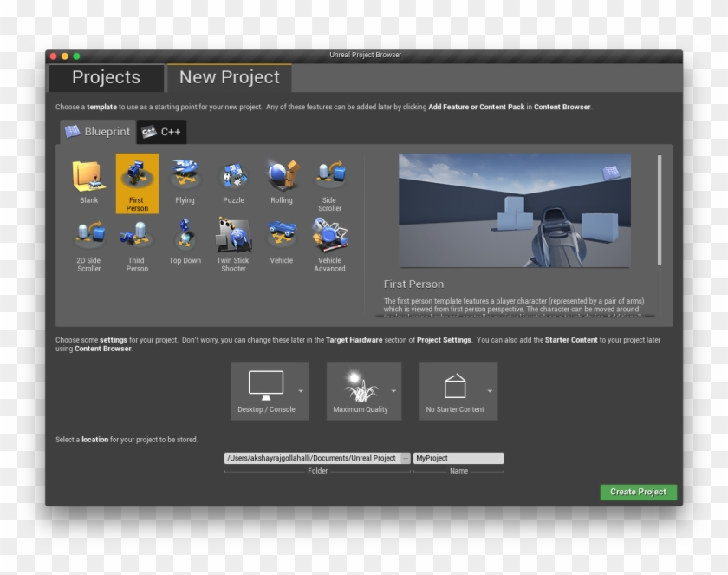Click the template description vertical scrollbar

[x=660, y=210]
